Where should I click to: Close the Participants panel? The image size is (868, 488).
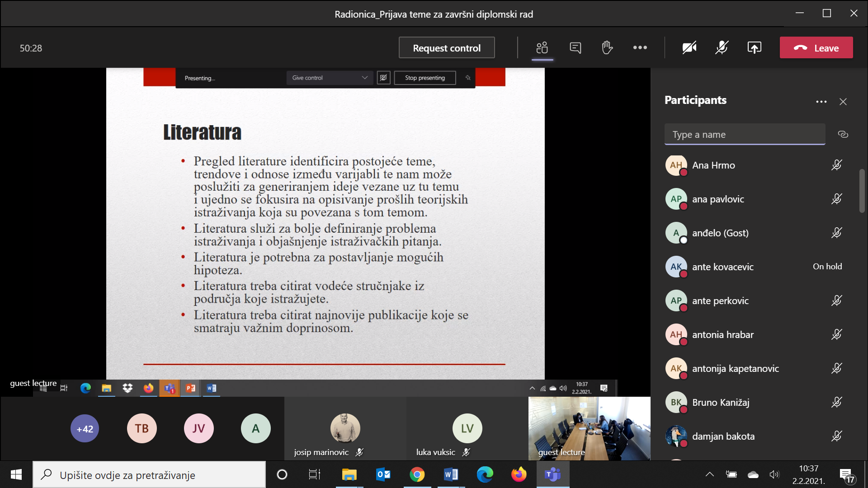pos(843,102)
